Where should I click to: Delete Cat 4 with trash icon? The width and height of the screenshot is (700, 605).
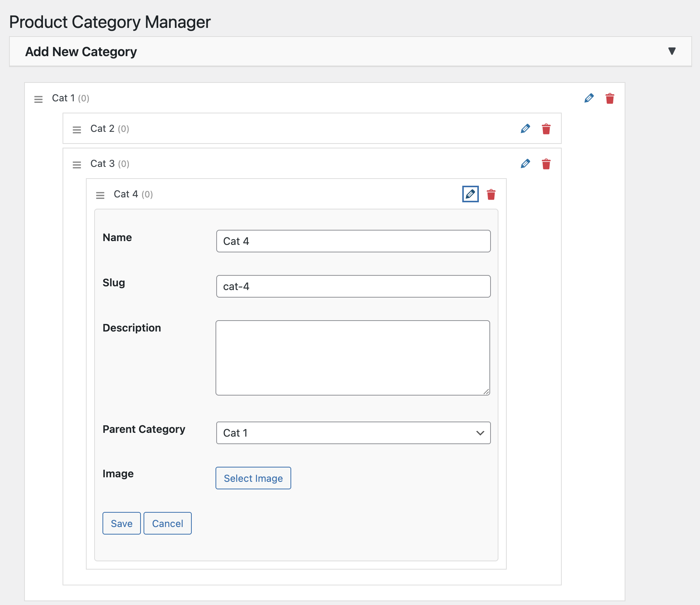coord(491,194)
